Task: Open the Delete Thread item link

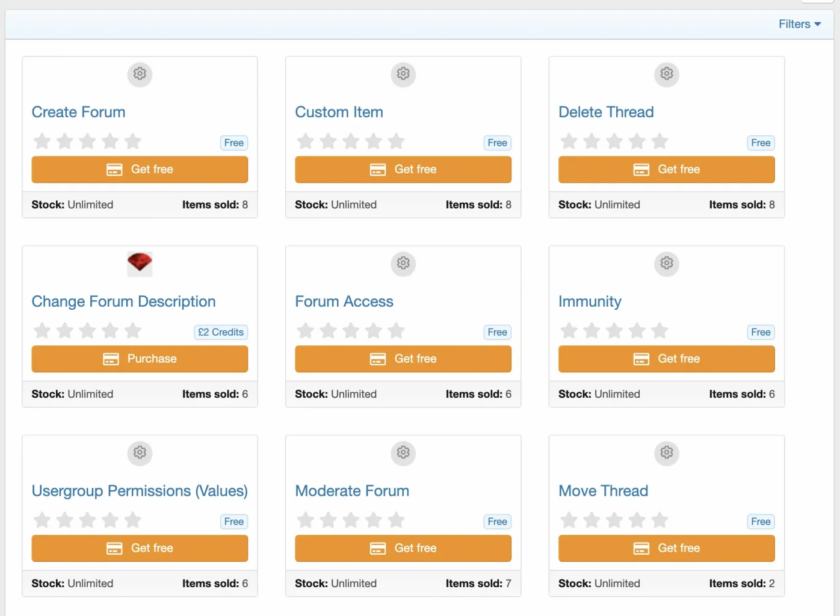Action: click(x=606, y=112)
